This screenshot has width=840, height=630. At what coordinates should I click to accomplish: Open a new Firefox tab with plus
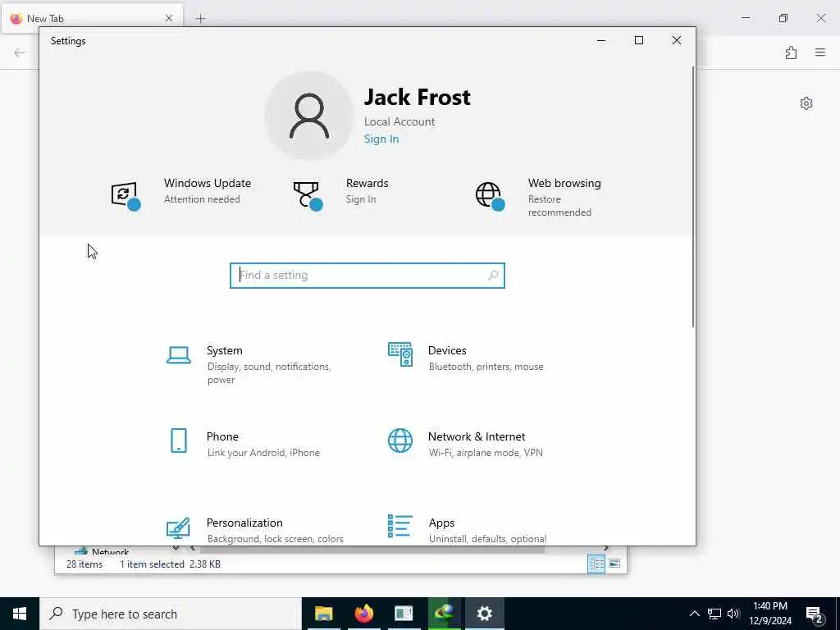tap(200, 19)
